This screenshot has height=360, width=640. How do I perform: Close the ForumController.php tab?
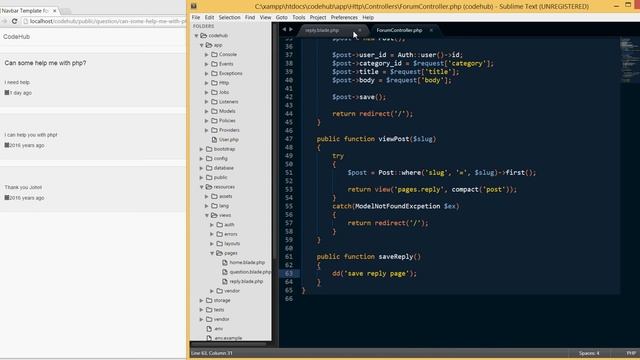[431, 30]
